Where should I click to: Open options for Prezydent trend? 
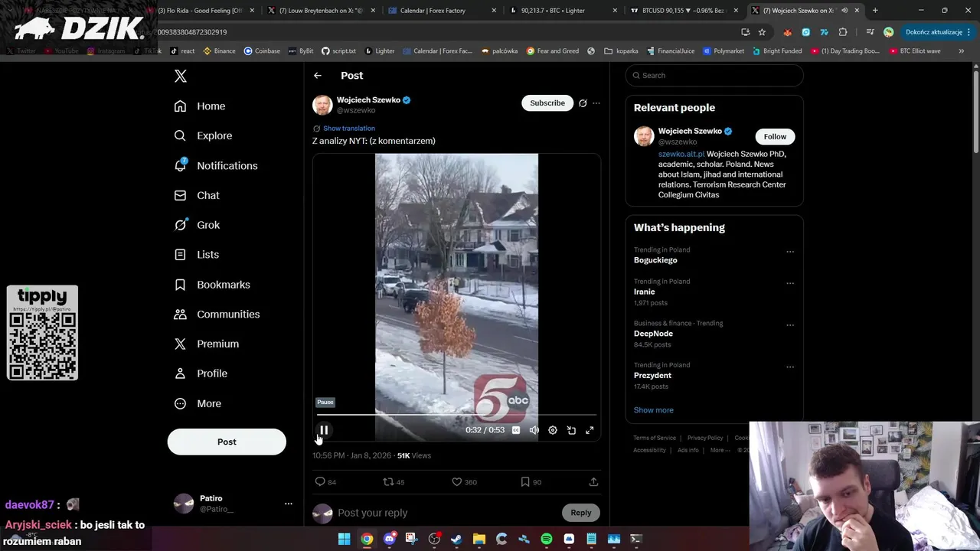[790, 367]
